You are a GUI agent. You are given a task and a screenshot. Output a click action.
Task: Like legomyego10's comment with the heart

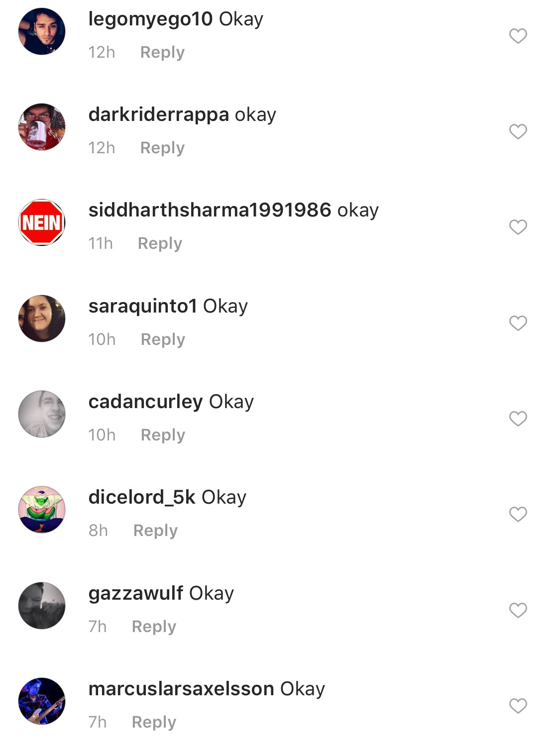pos(518,36)
